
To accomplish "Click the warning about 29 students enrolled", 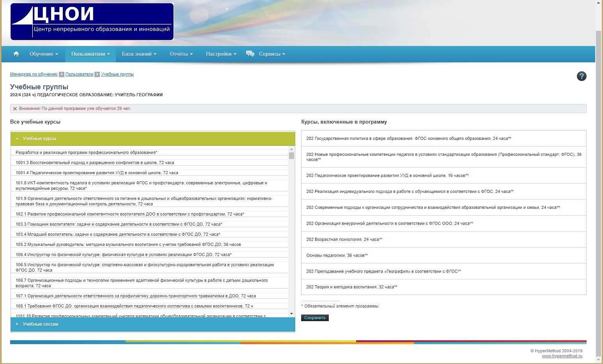I will click(x=298, y=109).
